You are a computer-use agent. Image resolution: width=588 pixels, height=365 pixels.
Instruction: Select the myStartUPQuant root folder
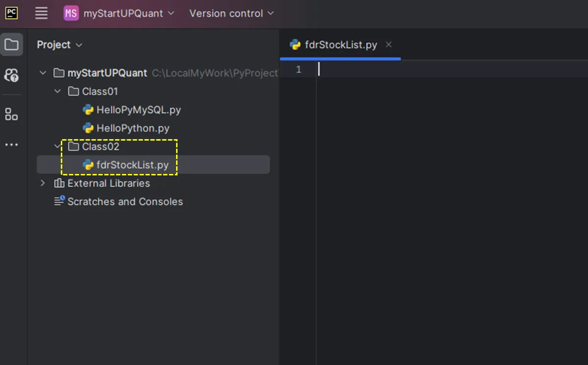tap(107, 73)
